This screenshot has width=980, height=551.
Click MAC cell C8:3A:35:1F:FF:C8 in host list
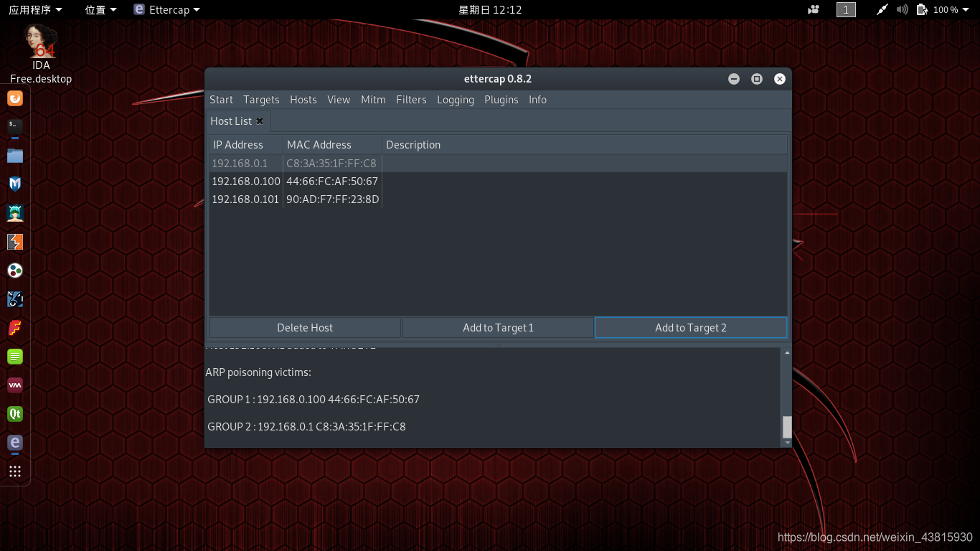331,164
